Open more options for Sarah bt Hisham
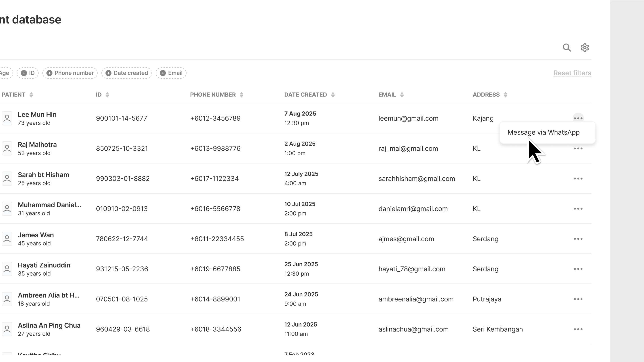The height and width of the screenshot is (362, 644). [578, 178]
